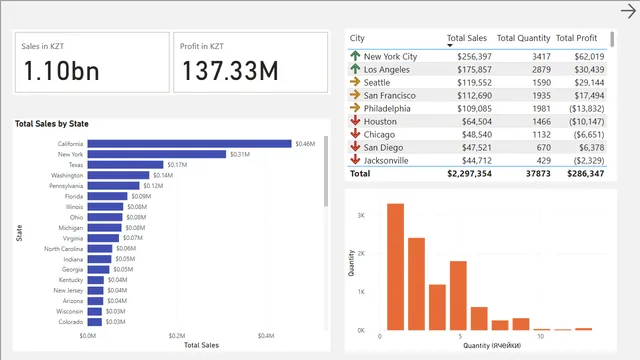Image resolution: width=640 pixels, height=360 pixels.
Task: Select the California bar in the chart
Action: [189, 144]
